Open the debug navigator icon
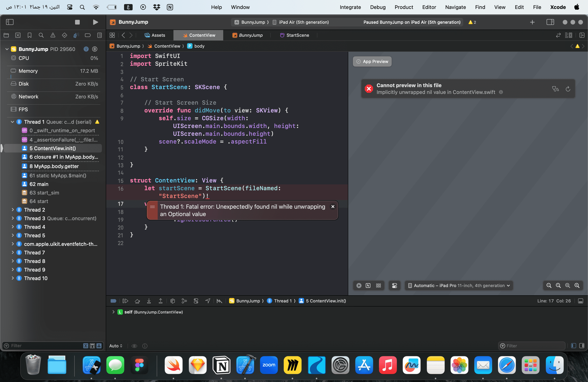Image resolution: width=588 pixels, height=382 pixels. (76, 35)
